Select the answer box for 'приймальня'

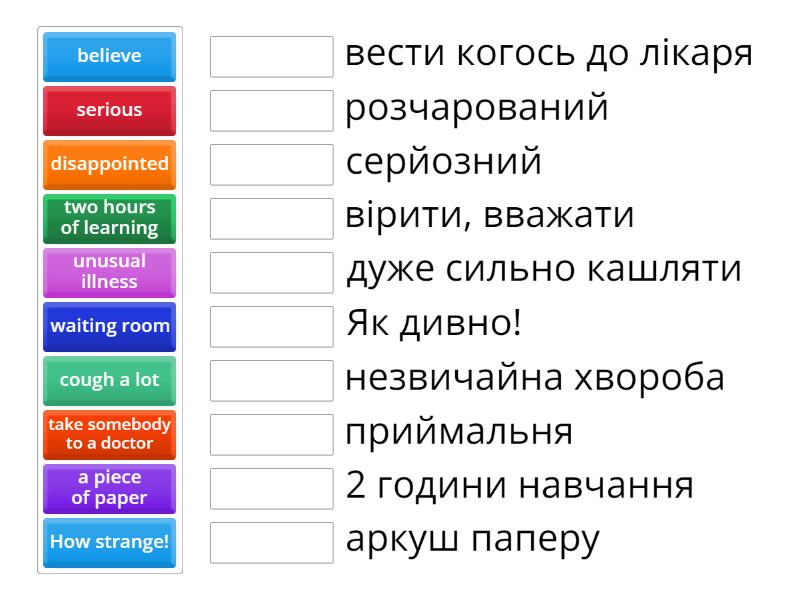click(272, 435)
